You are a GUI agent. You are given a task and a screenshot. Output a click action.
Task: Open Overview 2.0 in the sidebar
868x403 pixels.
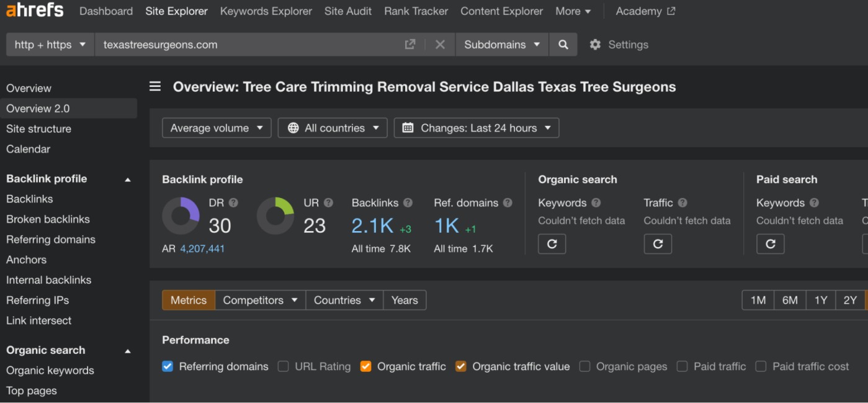pyautogui.click(x=68, y=108)
